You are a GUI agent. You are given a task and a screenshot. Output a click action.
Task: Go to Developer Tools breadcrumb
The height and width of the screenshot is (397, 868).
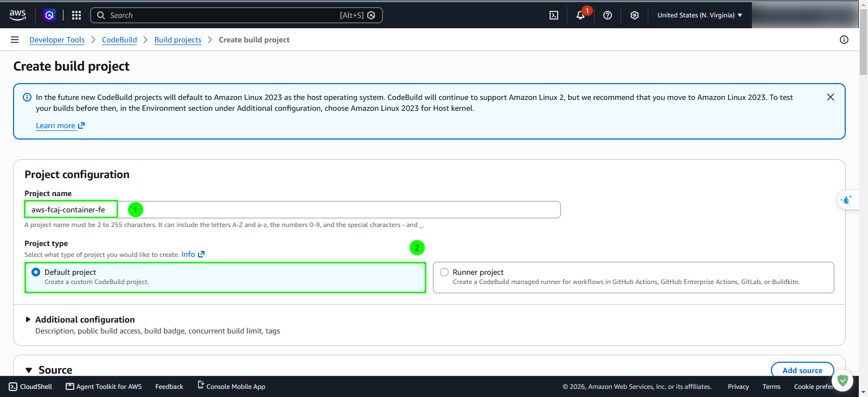click(x=57, y=40)
